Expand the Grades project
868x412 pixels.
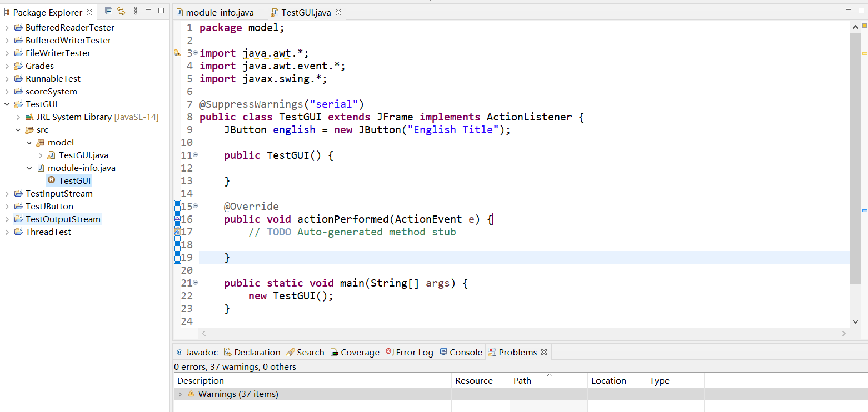point(7,66)
